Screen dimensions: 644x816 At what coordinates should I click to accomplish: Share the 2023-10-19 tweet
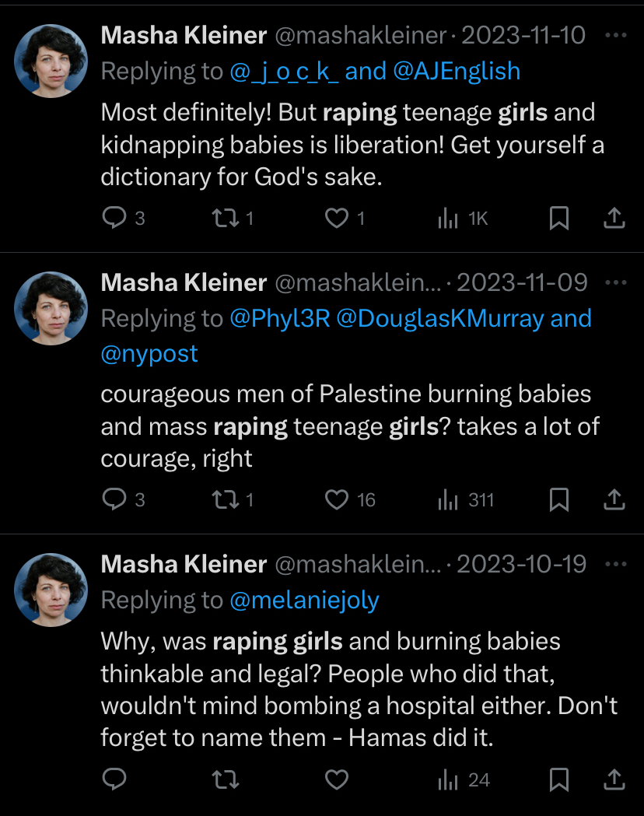click(614, 779)
